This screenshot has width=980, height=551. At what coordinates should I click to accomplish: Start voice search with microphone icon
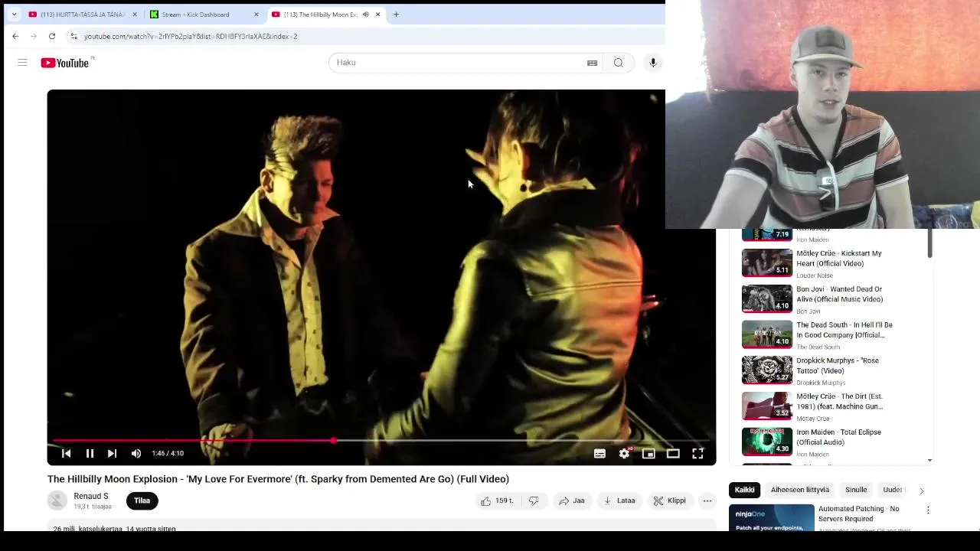(x=653, y=63)
